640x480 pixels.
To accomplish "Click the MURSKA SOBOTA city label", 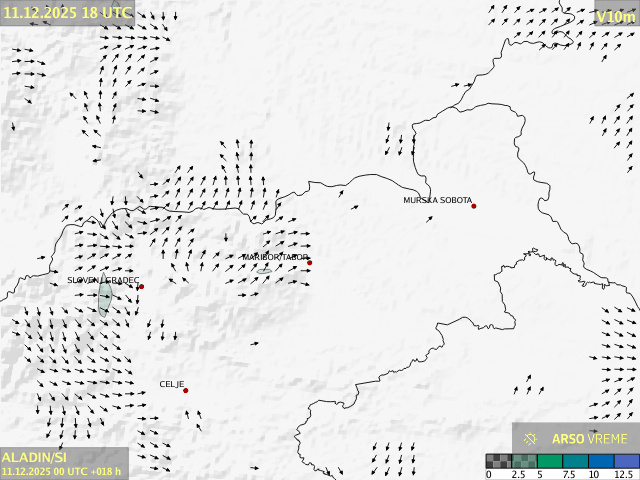I will pos(437,200).
